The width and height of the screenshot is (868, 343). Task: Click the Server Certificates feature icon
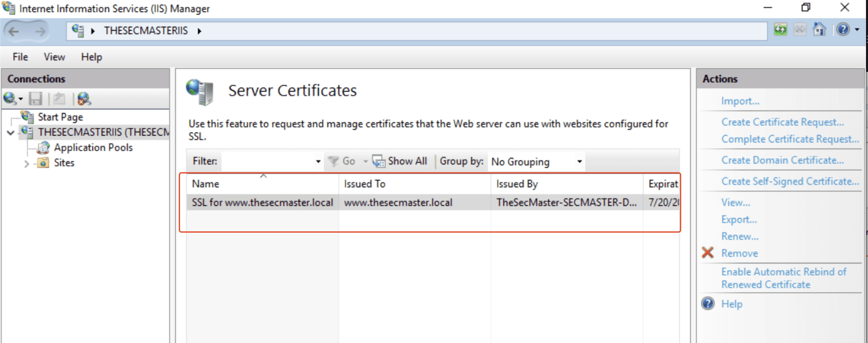tap(200, 92)
